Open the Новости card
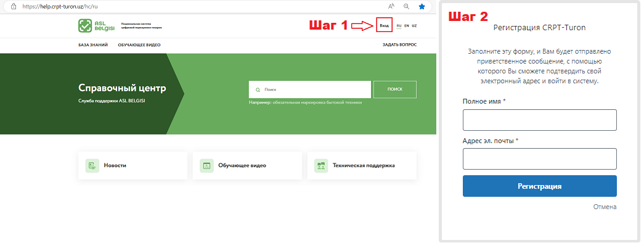This screenshot has width=644, height=248. [x=132, y=165]
